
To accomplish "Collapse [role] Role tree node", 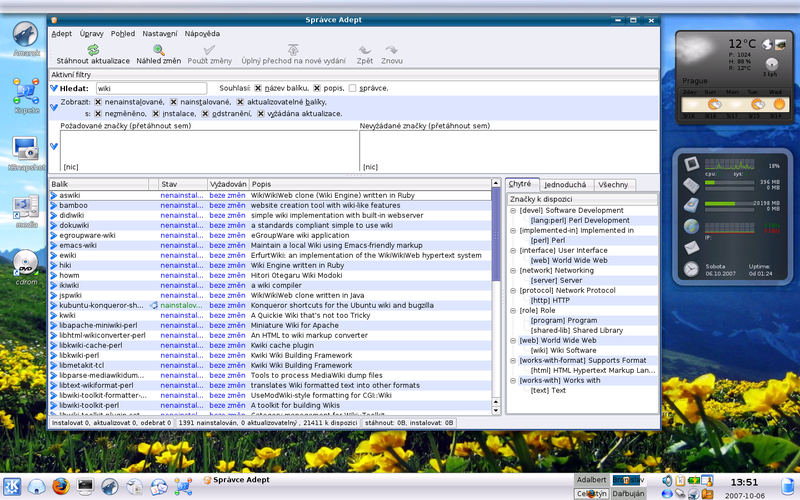I will point(513,310).
